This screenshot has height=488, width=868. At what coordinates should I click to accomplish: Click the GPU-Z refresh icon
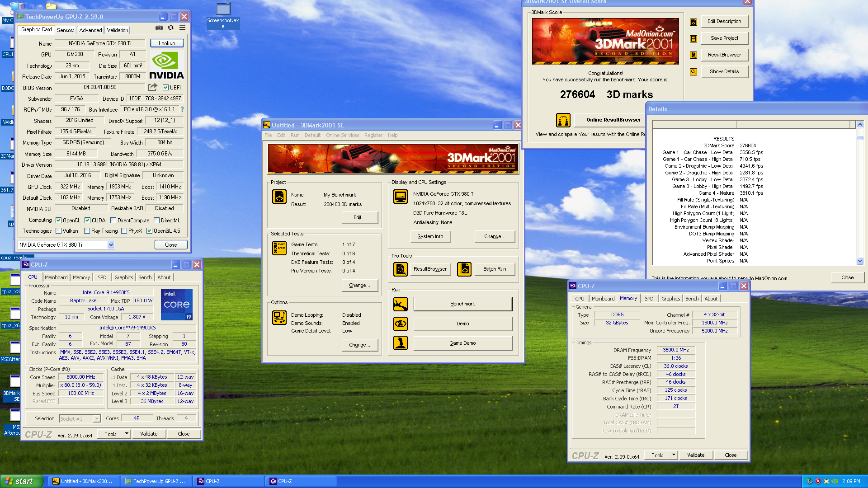pyautogui.click(x=170, y=28)
